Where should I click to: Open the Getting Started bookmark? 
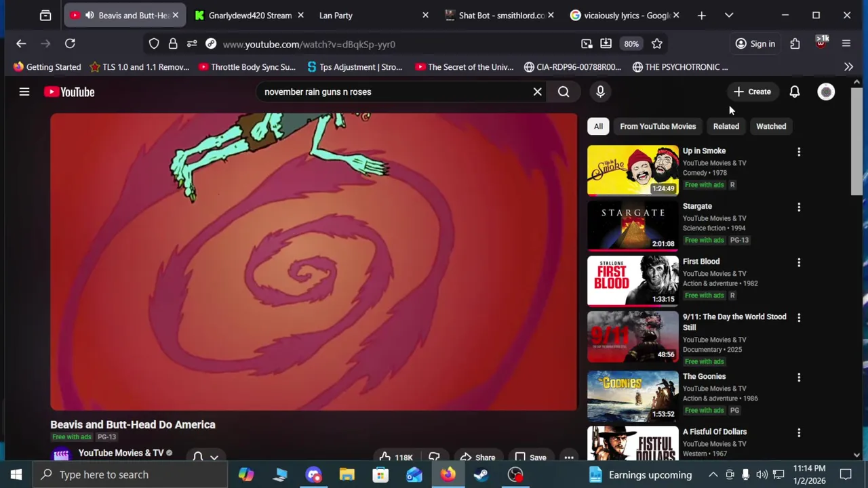click(47, 66)
